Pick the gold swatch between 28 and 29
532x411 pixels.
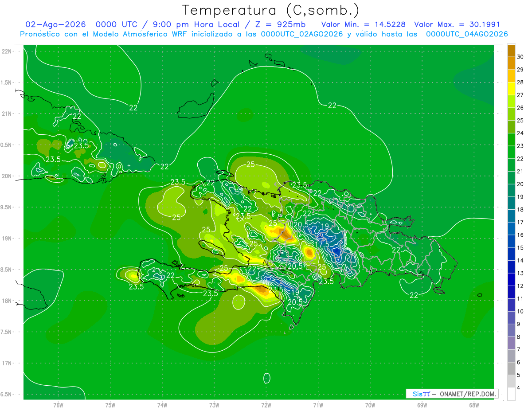pyautogui.click(x=511, y=76)
